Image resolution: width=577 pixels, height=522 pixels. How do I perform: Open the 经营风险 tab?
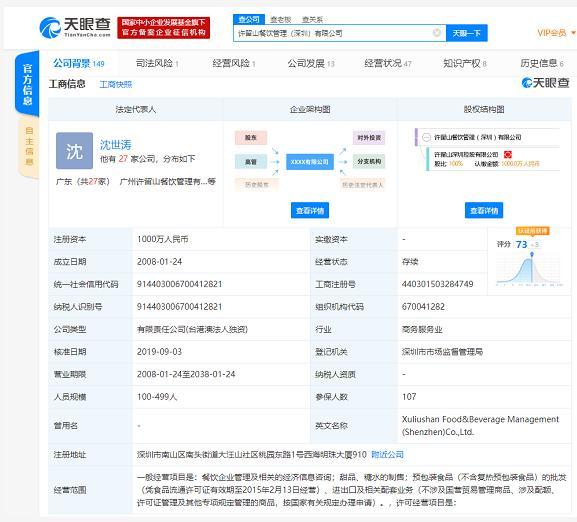234,63
